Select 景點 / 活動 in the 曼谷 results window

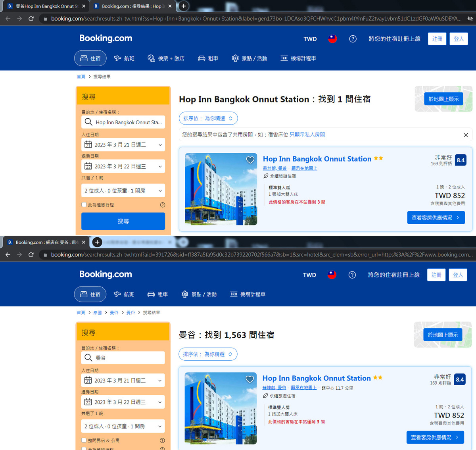[199, 294]
